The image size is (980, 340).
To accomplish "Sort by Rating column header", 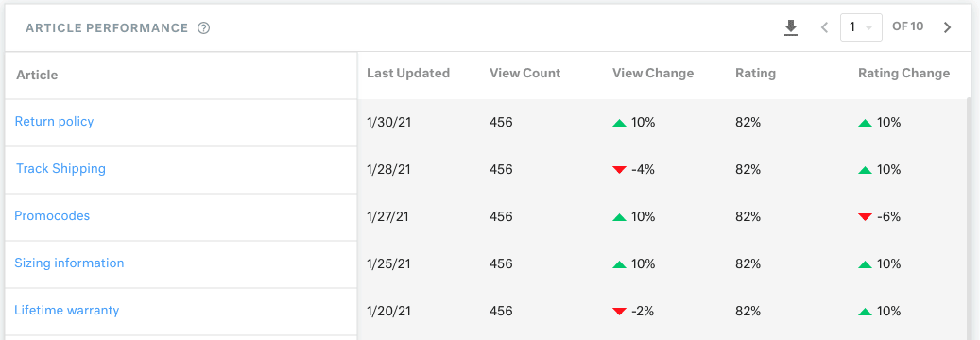I will (756, 73).
